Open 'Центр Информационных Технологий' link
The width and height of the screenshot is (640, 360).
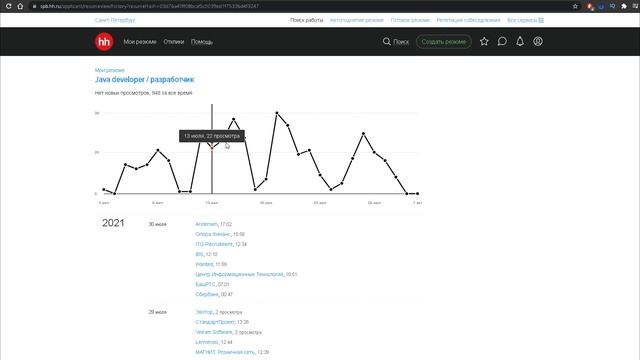coord(239,274)
